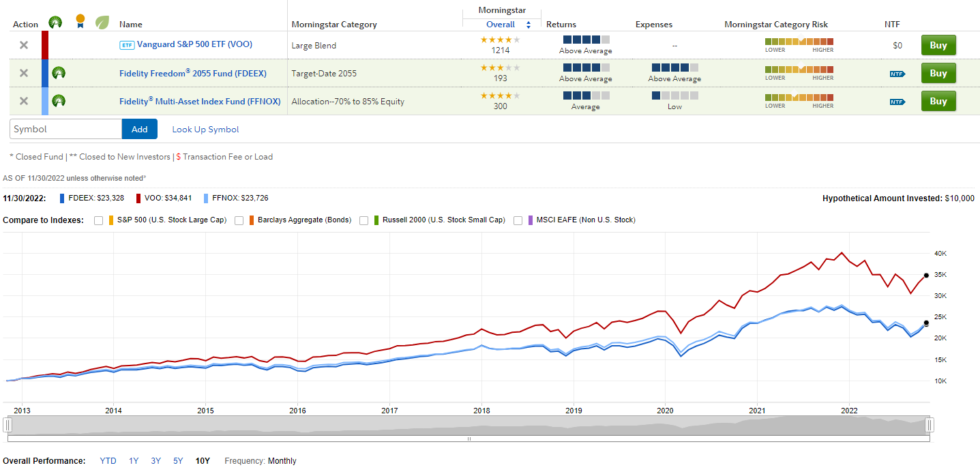
Task: Switch performance range to YTD
Action: point(108,461)
